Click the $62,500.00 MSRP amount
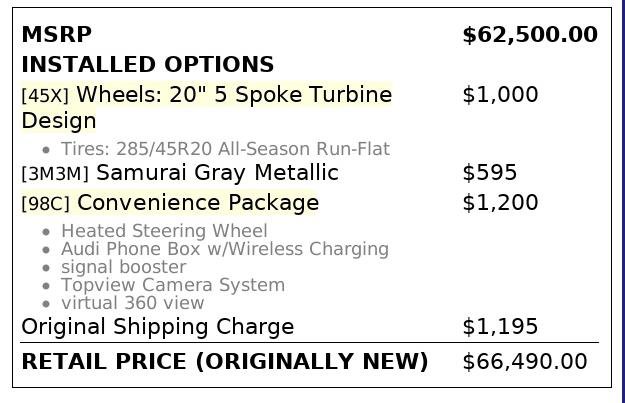625x403 pixels. (x=529, y=35)
